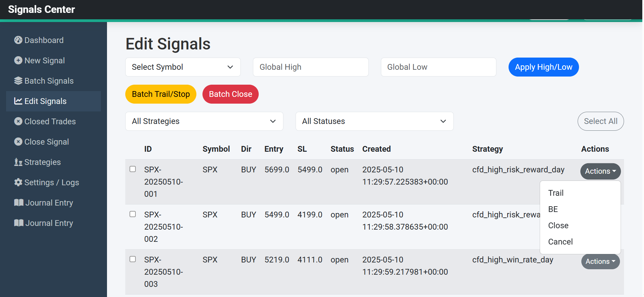Image resolution: width=644 pixels, height=297 pixels.
Task: Tick checkbox for signal SPX-20250510-003
Action: coord(133,259)
